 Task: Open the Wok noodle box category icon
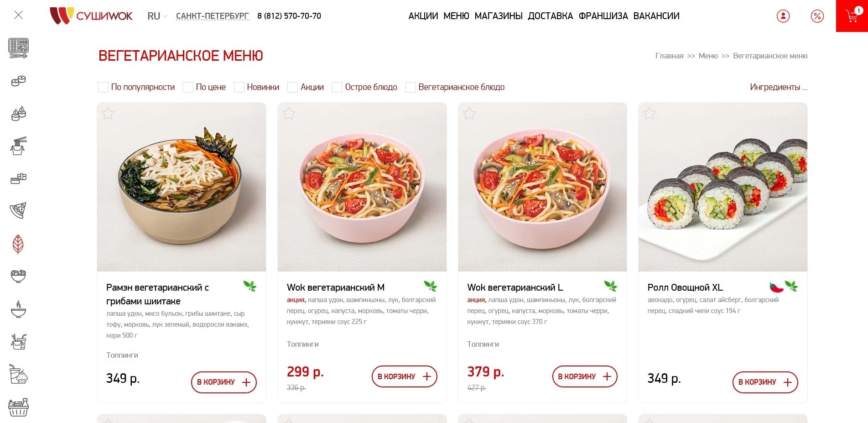tap(18, 146)
